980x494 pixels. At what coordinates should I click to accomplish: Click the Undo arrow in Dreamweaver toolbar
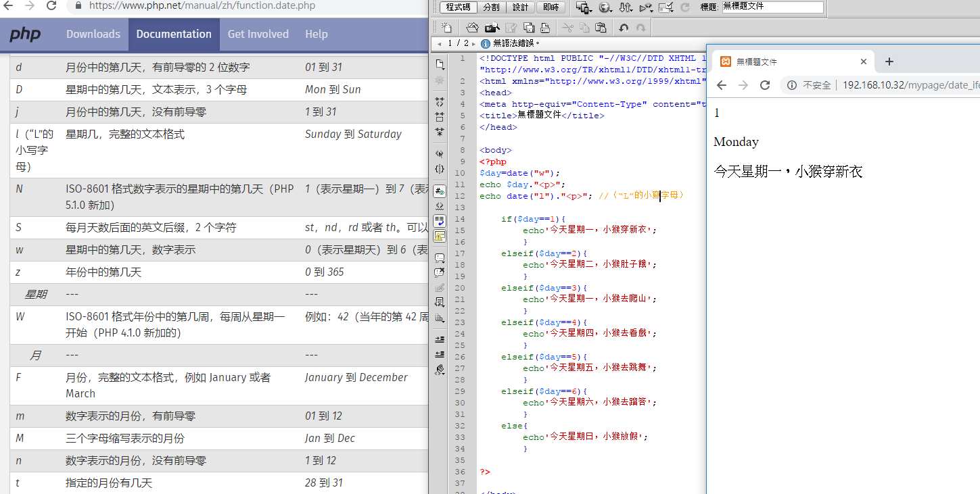click(624, 28)
